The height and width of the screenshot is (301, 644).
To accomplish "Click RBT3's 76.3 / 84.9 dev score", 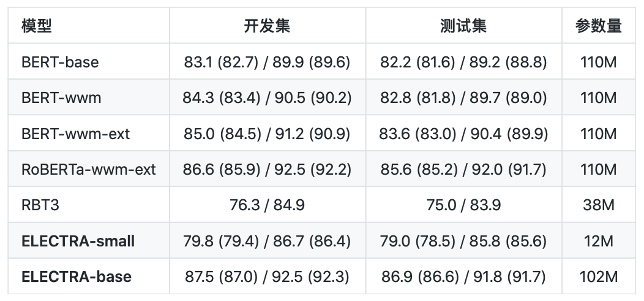I will pos(267,205).
